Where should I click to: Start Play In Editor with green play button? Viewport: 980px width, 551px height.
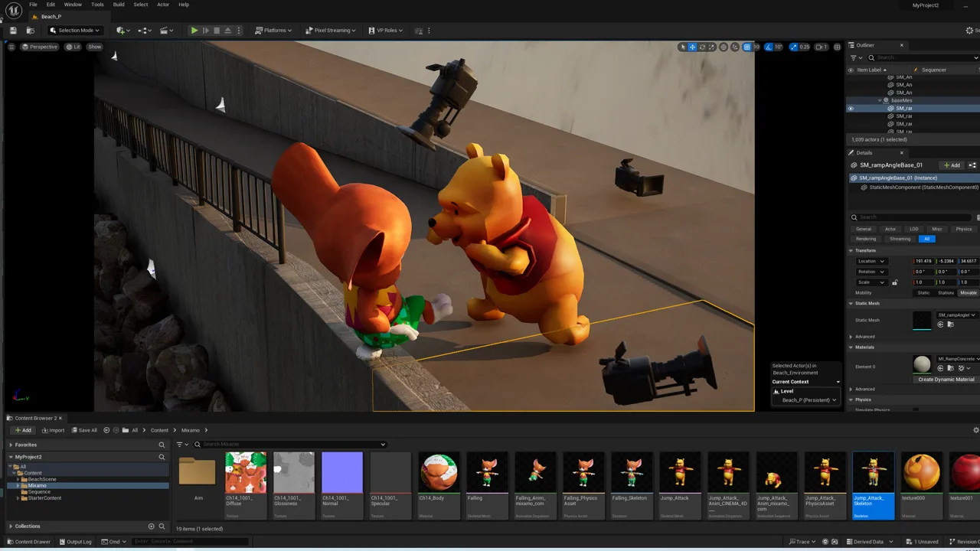(x=194, y=31)
